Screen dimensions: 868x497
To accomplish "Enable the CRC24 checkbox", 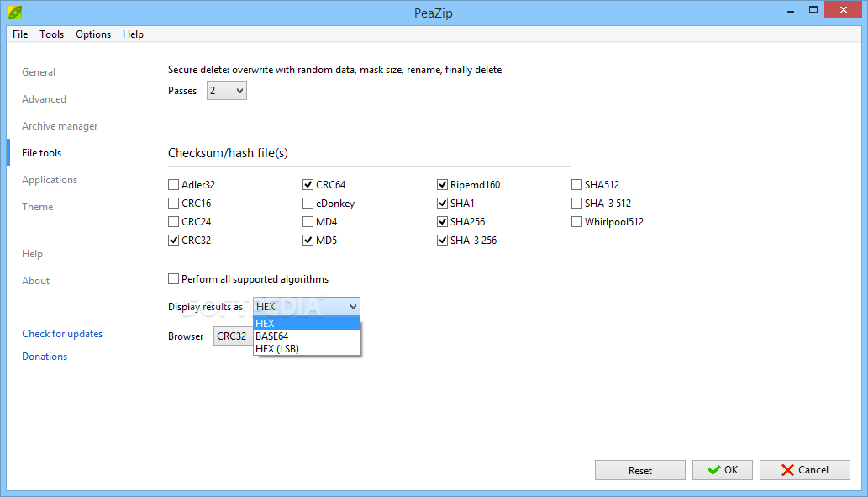I will 174,222.
